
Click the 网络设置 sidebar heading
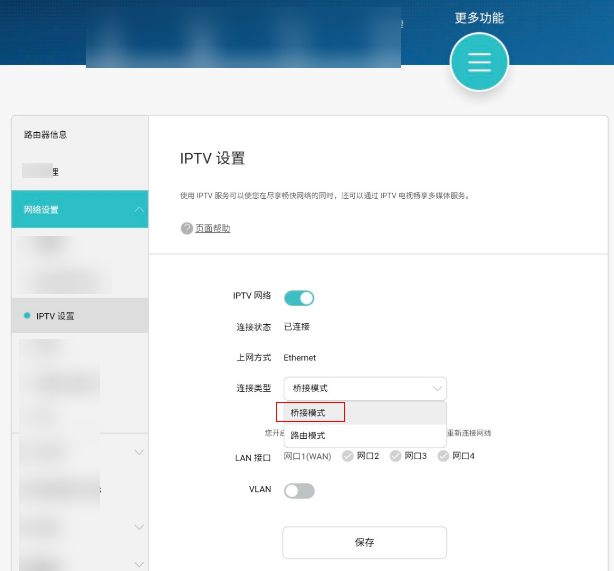point(42,210)
